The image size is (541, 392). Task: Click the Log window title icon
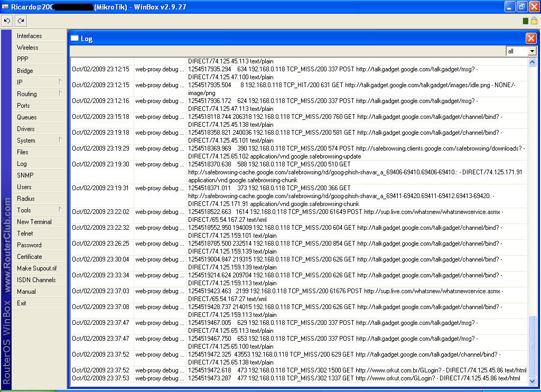click(74, 39)
